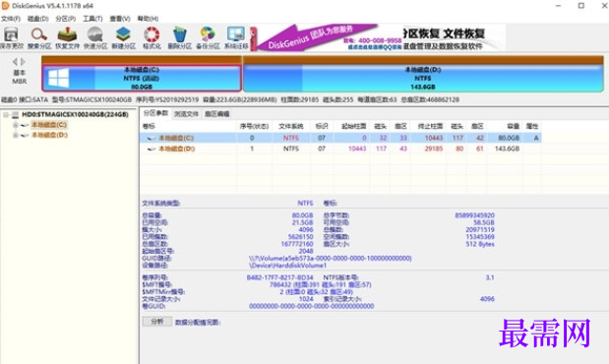
Task: Open the 恢复文件 file recovery tool
Action: point(67,37)
